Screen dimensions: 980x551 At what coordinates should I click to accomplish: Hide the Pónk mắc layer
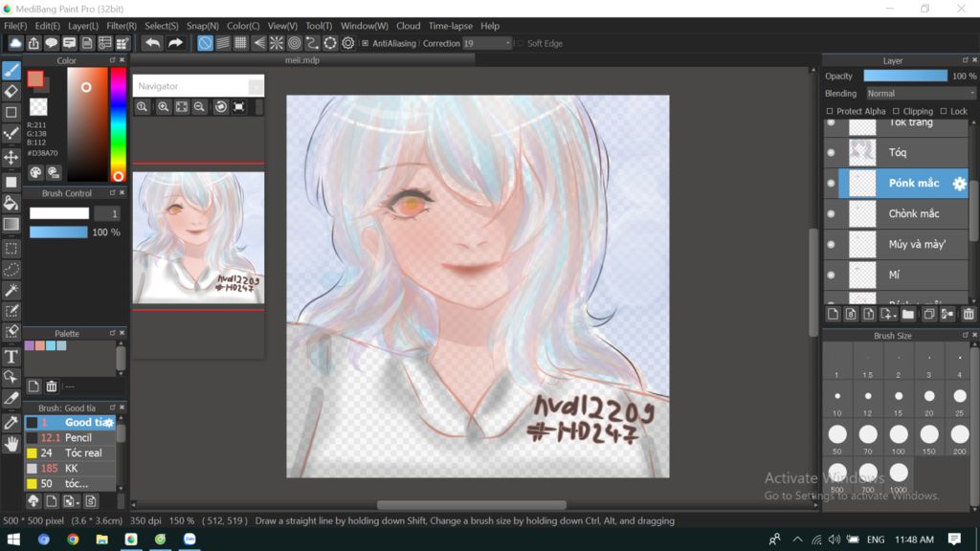pos(832,183)
